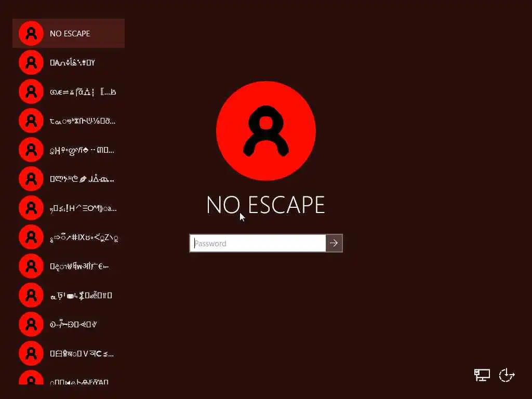Click the NO ESCAPE avatar in sidebar
Image resolution: width=532 pixels, height=399 pixels.
click(x=31, y=33)
